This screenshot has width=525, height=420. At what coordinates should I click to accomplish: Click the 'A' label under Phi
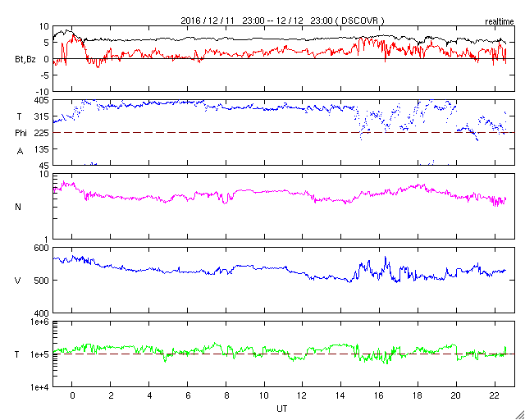(x=20, y=152)
